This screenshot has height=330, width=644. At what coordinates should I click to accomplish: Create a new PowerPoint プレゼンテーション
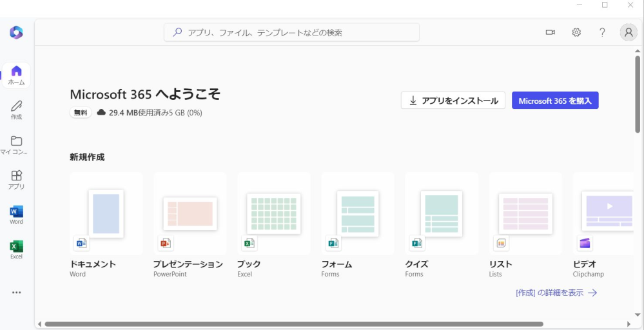coord(190,214)
